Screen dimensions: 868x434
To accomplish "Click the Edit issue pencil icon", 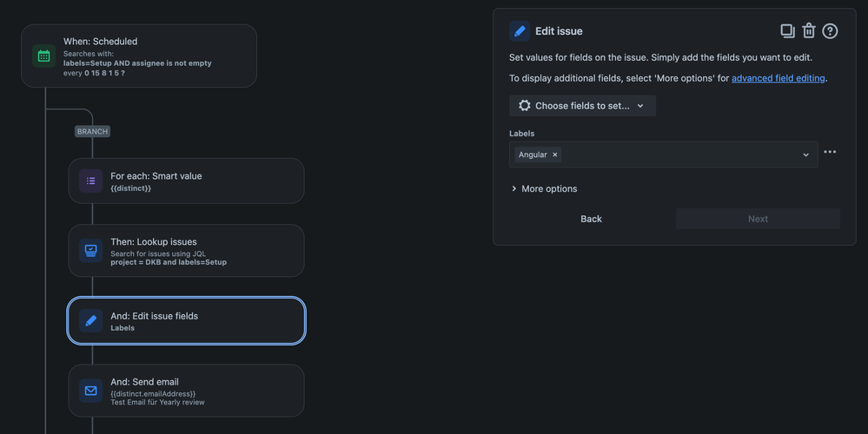I will 520,31.
